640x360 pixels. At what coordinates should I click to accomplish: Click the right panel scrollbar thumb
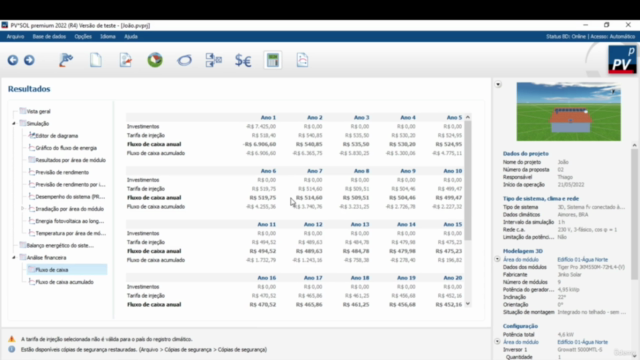coord(634,214)
